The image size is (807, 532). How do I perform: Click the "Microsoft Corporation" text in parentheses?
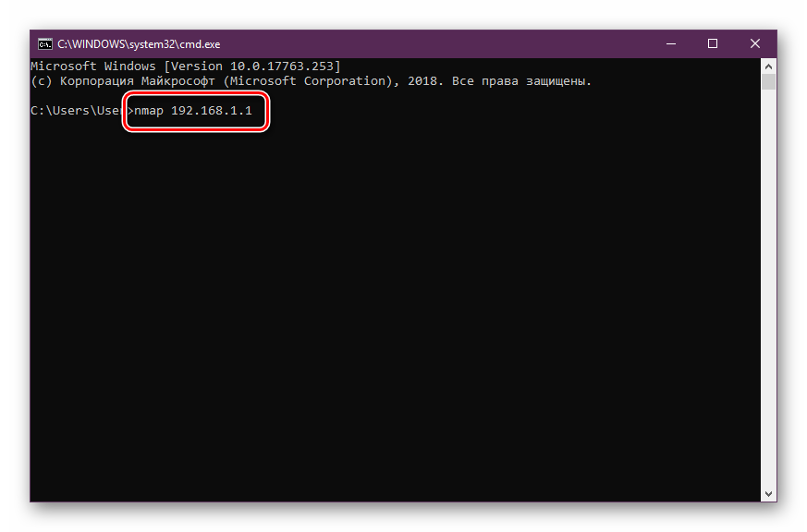[x=310, y=81]
